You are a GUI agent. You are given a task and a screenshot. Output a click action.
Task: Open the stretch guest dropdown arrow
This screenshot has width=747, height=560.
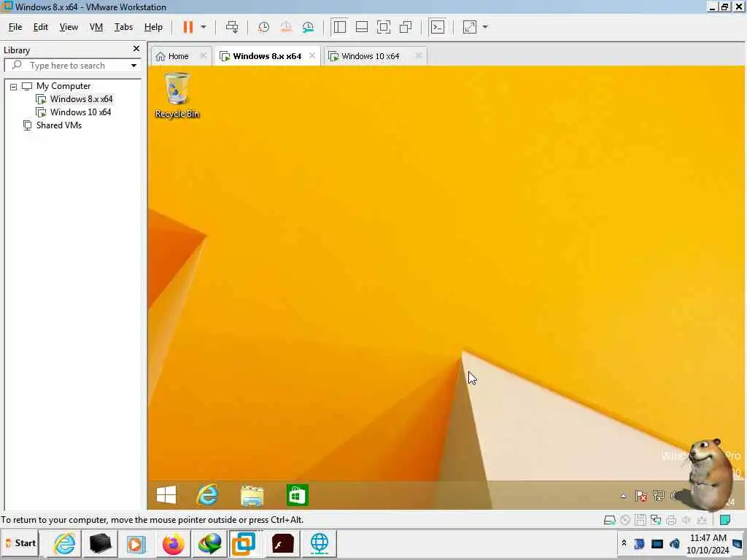[485, 27]
